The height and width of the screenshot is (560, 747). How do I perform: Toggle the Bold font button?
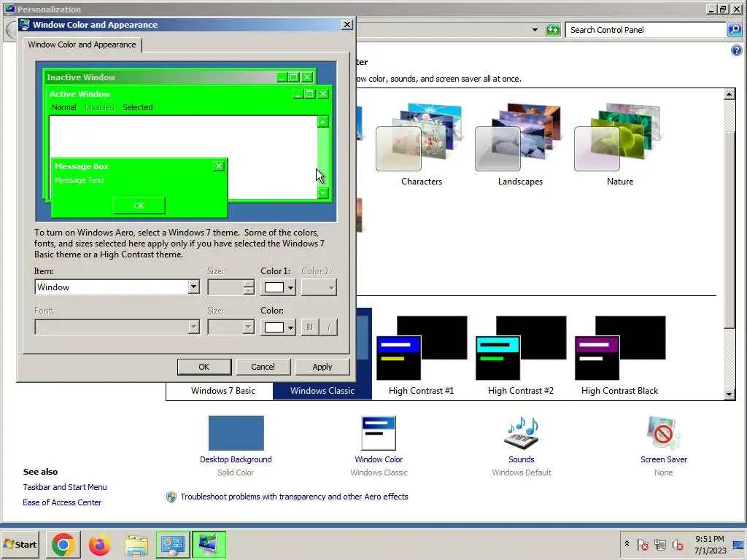tap(309, 327)
